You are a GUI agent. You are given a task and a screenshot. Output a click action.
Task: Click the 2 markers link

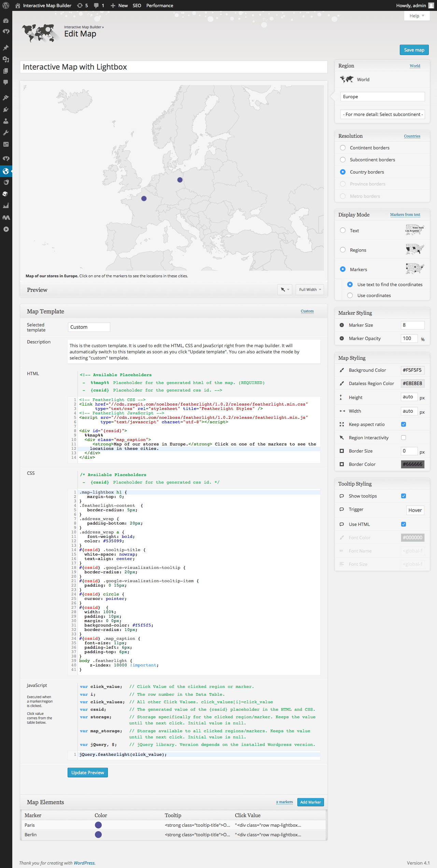click(284, 802)
